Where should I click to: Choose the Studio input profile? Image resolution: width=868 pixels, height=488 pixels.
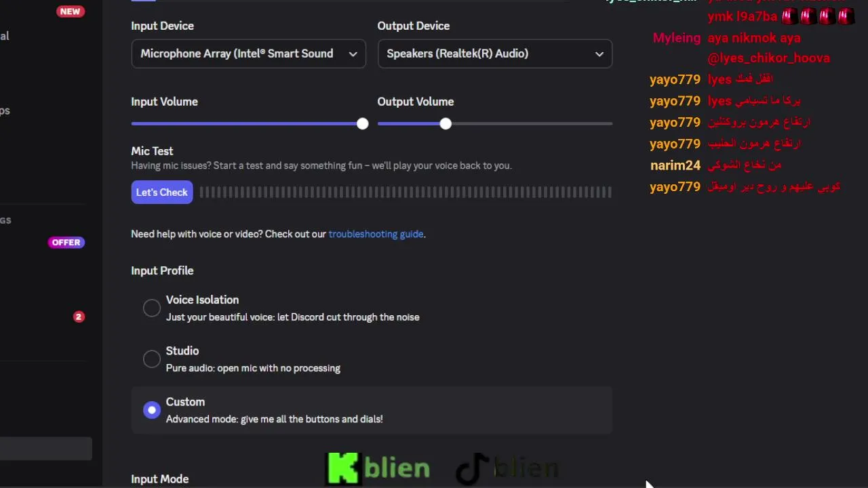click(x=152, y=359)
